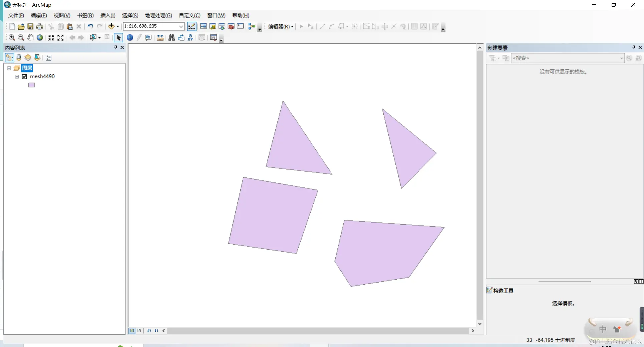Click the Find Route icon

pyautogui.click(x=181, y=38)
